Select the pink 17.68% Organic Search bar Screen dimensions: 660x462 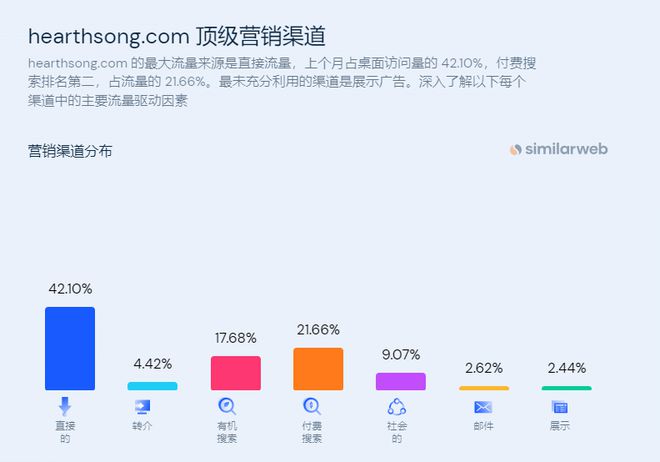(236, 373)
